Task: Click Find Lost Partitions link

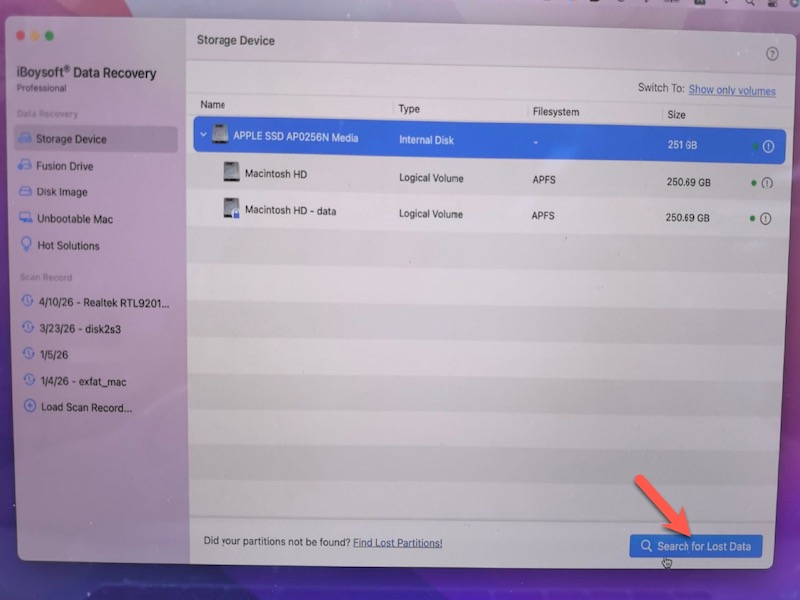Action: pos(397,543)
